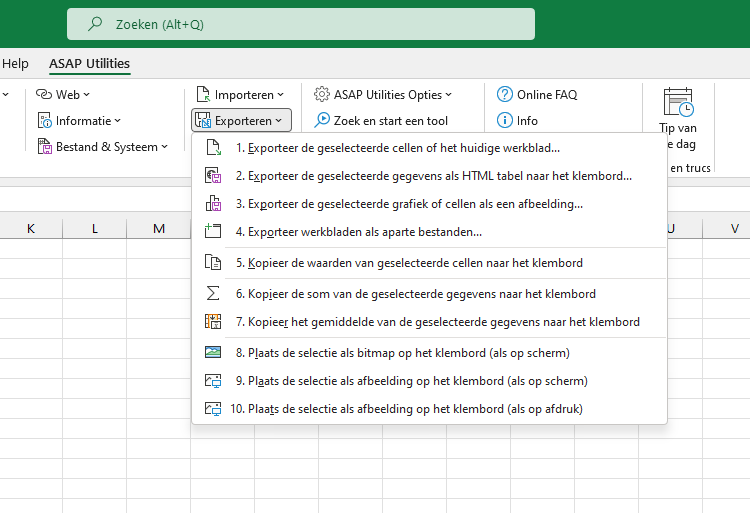Click the Zoek en start een tool label

pos(391,120)
